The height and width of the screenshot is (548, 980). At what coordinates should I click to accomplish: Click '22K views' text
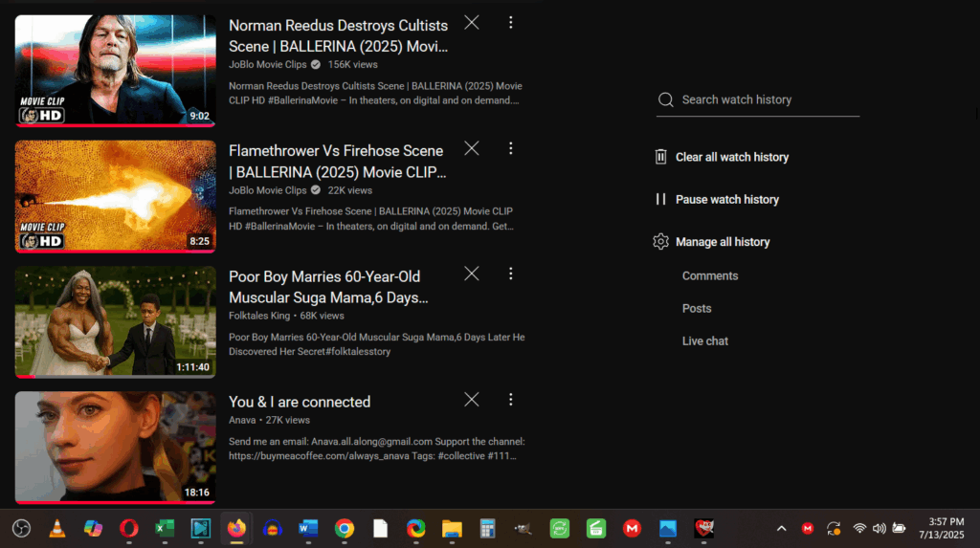pyautogui.click(x=350, y=190)
